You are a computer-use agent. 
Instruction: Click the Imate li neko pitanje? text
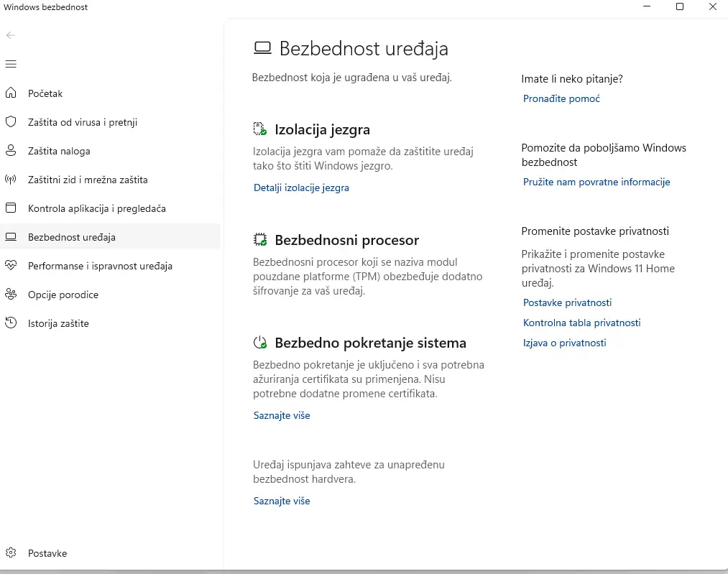(572, 79)
